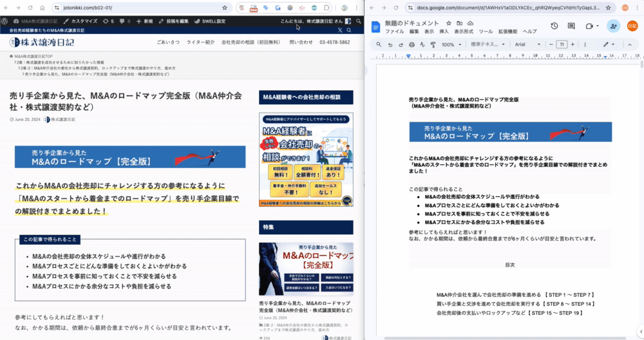The height and width of the screenshot is (340, 644).
Task: Click the redo arrow in Docs toolbar
Action: [x=401, y=44]
